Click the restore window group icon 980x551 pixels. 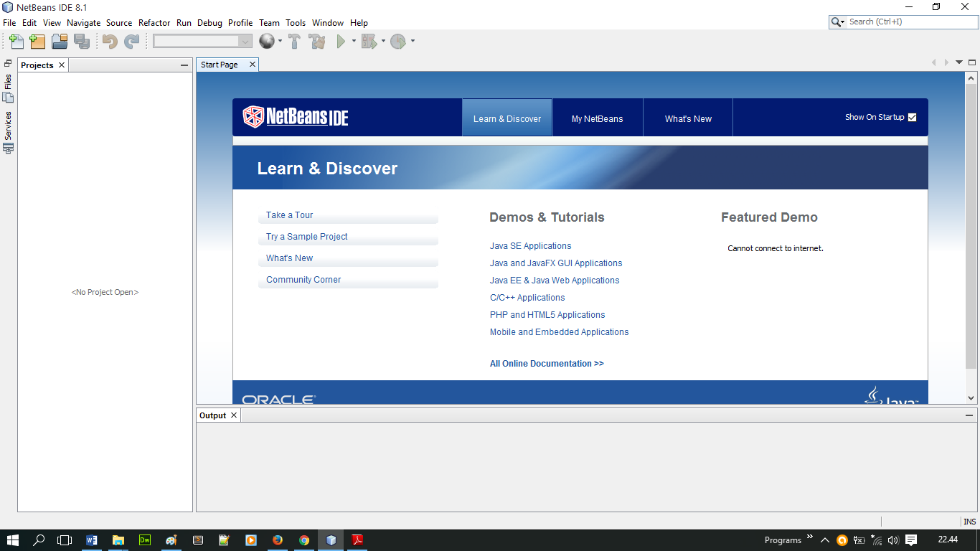pos(8,63)
